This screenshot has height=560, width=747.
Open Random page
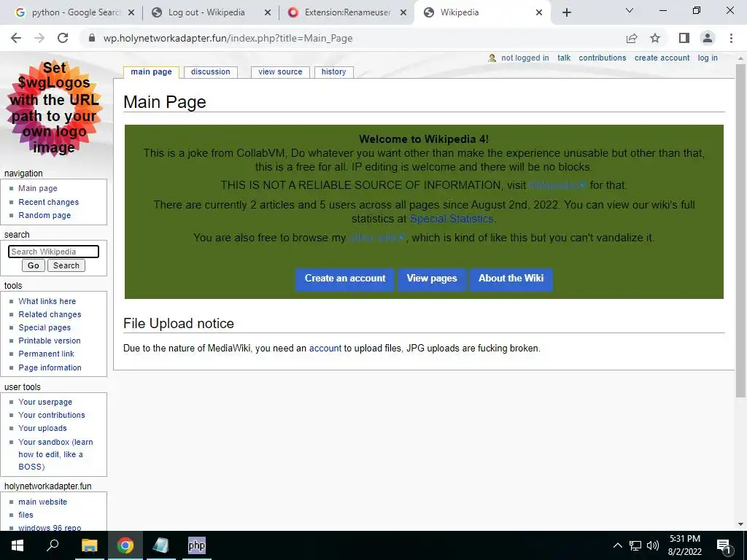tap(44, 215)
